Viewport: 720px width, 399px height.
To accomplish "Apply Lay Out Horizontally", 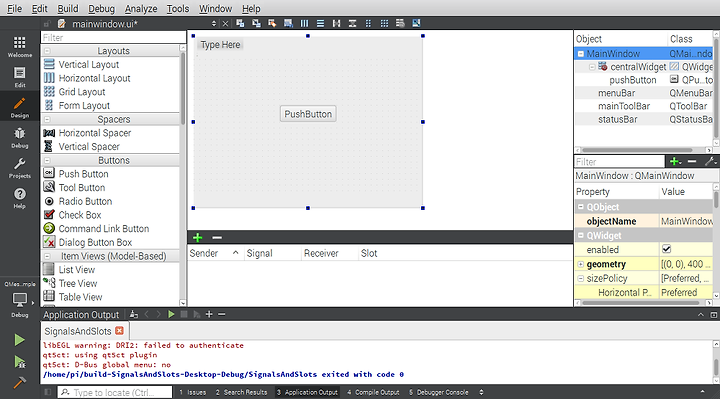I will click(x=304, y=23).
